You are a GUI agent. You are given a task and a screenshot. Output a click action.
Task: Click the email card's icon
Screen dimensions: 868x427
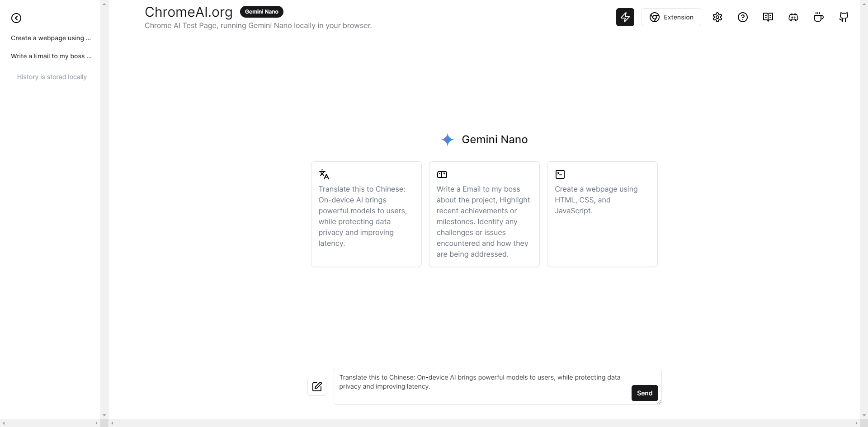(442, 174)
